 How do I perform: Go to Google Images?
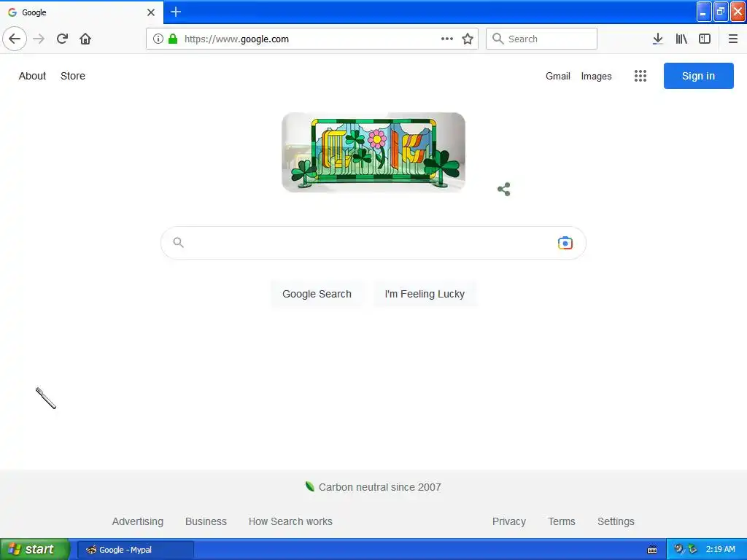[596, 76]
